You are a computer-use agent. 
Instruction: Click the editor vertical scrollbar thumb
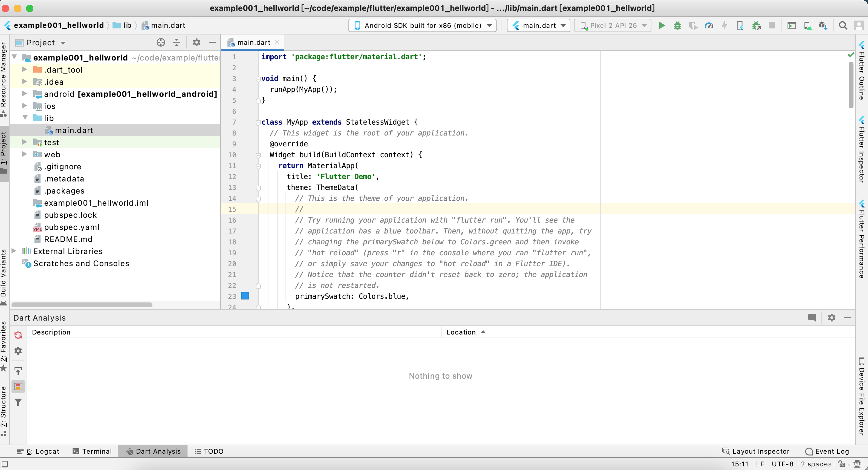click(x=851, y=86)
